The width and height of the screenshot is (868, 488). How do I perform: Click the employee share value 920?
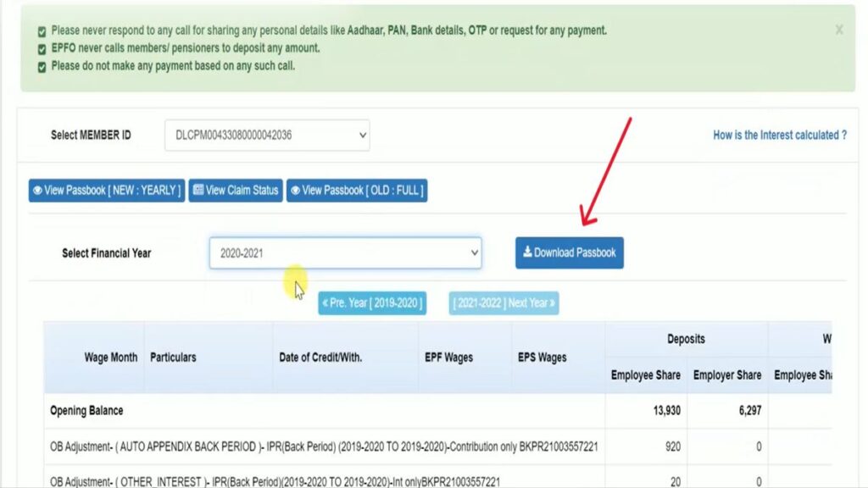click(x=672, y=446)
